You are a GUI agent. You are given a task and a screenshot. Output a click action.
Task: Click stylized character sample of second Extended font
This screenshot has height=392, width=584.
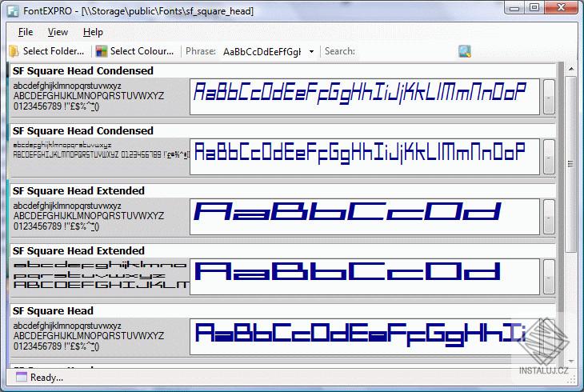click(100, 275)
